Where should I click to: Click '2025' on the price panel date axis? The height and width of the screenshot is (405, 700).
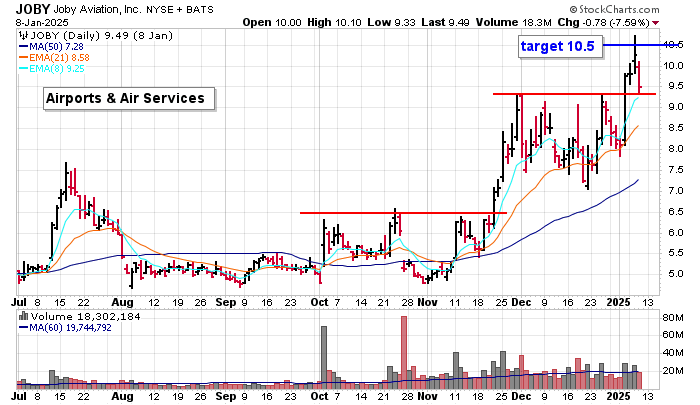pyautogui.click(x=618, y=302)
